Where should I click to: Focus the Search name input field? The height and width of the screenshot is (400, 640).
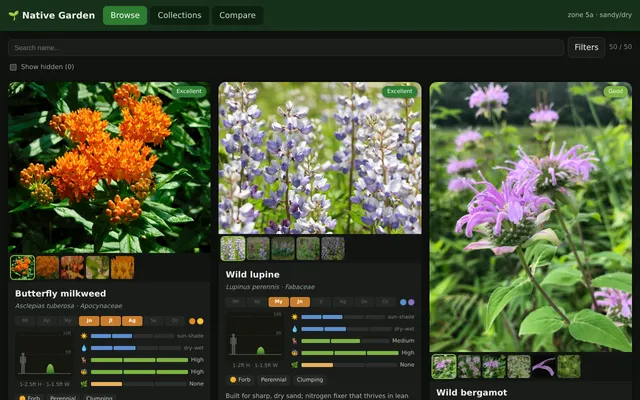click(x=286, y=48)
